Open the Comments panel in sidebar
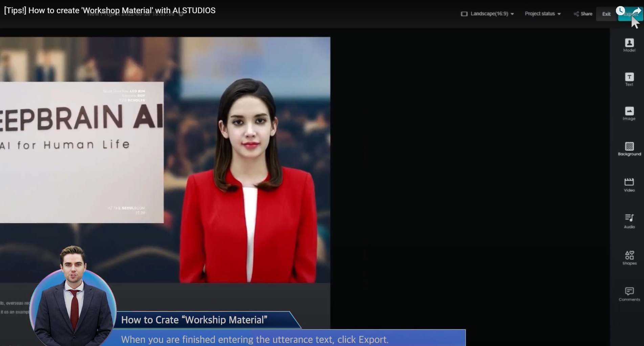 coord(629,294)
